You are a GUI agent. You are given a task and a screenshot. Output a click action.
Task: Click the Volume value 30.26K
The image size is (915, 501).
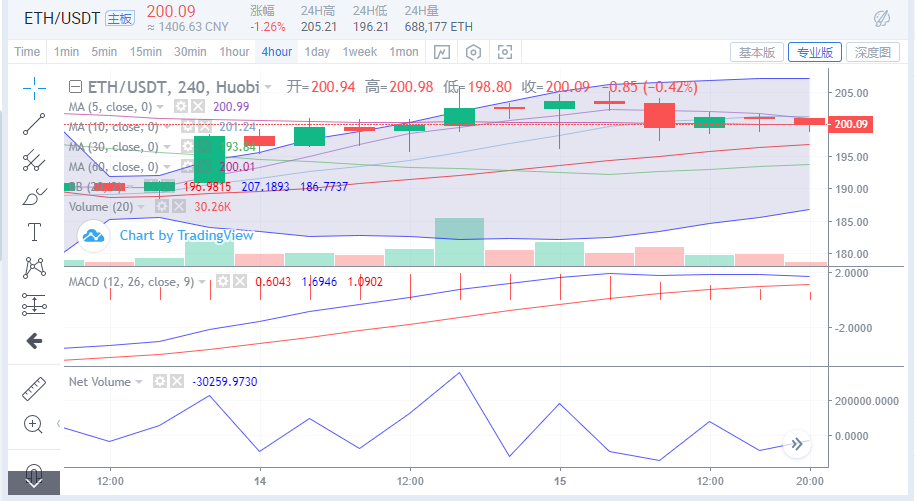coord(212,206)
